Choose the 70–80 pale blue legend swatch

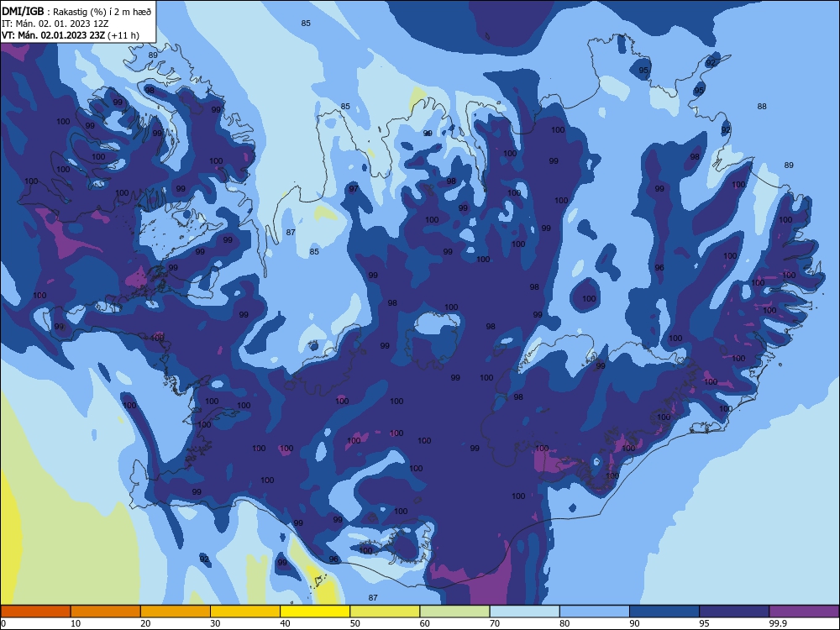tap(525, 612)
